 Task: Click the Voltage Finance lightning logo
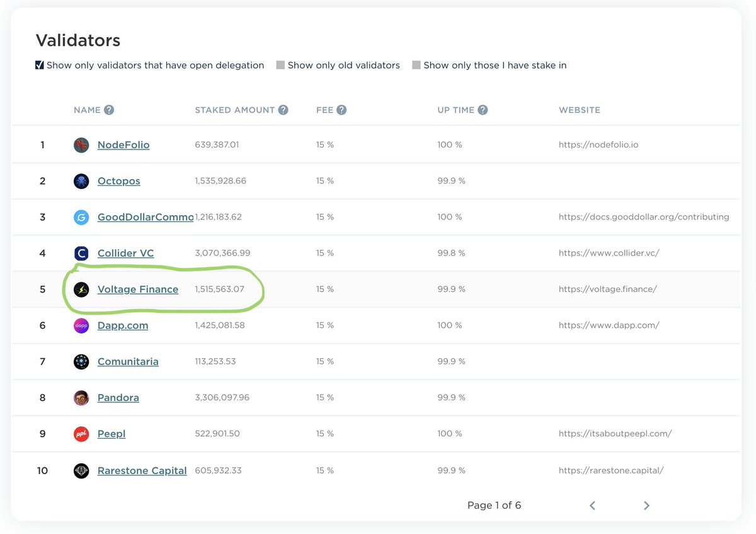tap(81, 289)
